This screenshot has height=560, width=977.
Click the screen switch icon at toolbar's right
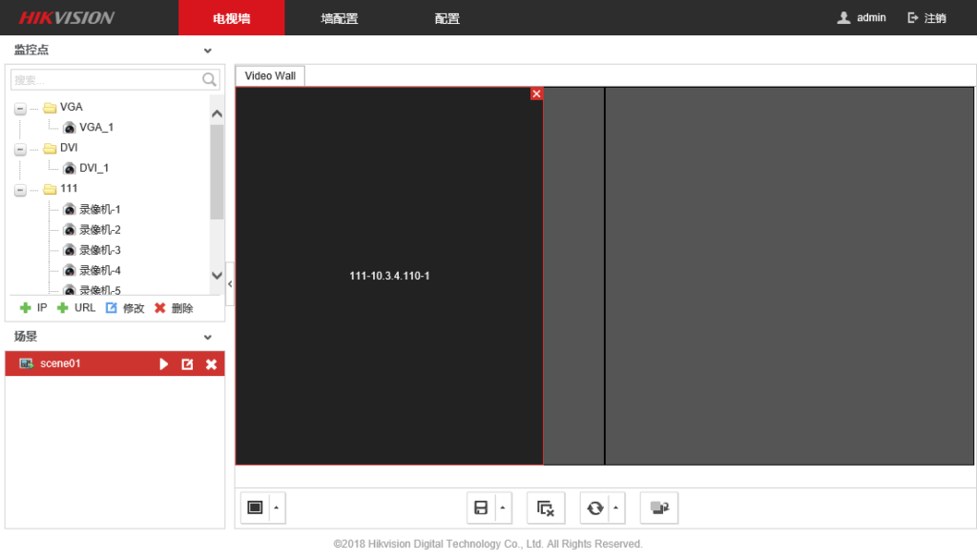point(658,508)
